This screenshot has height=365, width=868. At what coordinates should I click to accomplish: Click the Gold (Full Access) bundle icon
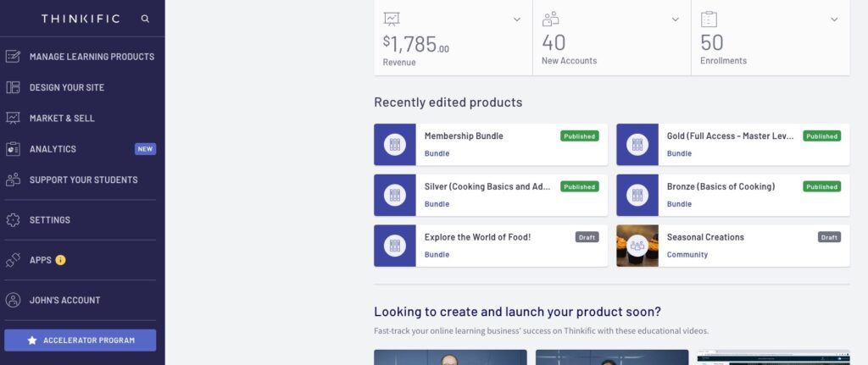(637, 144)
